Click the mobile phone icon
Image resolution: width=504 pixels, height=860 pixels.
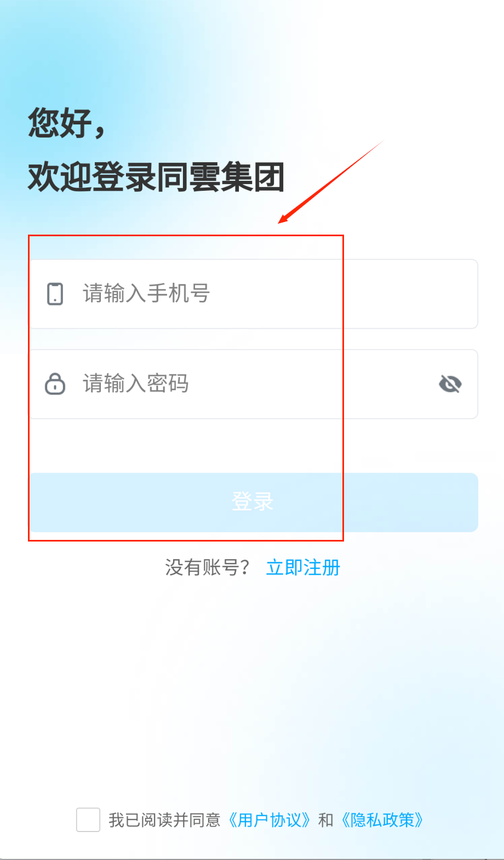[55, 294]
